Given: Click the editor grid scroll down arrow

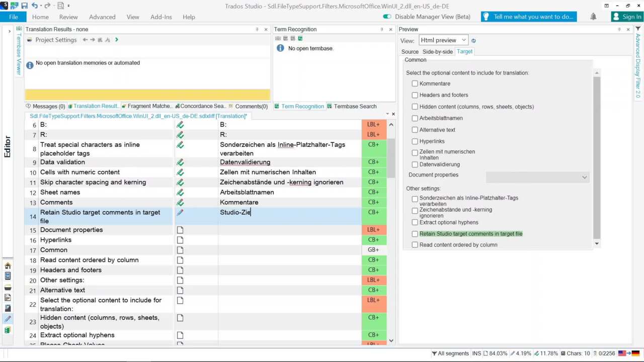Looking at the screenshot, I should pos(391,341).
